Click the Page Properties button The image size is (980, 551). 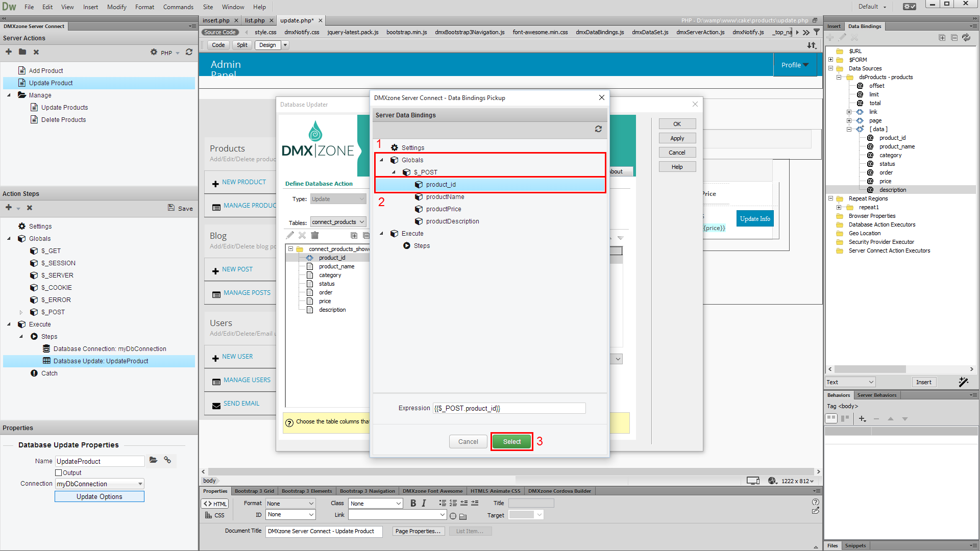418,531
